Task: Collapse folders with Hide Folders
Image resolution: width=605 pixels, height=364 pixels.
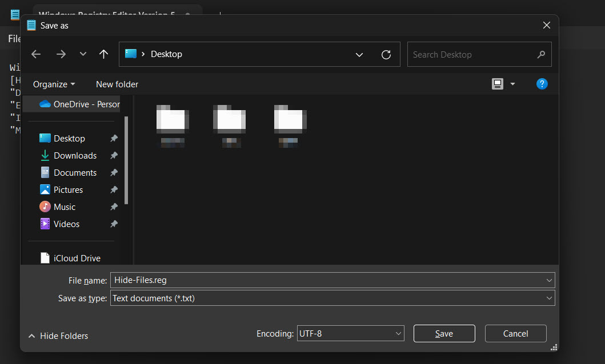Action: tap(58, 336)
